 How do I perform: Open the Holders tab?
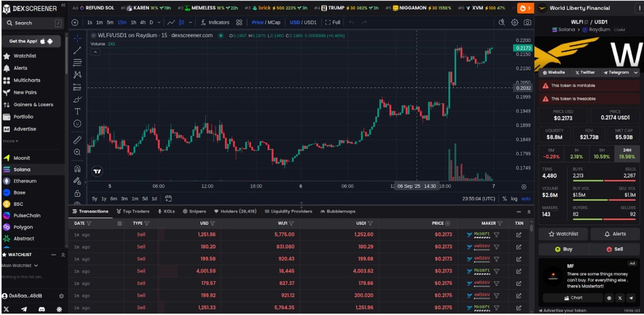point(235,212)
